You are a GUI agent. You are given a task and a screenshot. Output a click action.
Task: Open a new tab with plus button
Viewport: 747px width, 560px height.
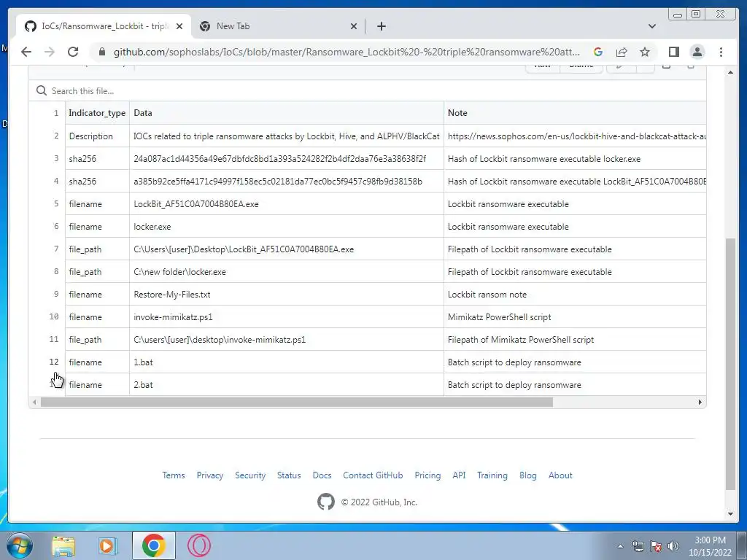381,26
